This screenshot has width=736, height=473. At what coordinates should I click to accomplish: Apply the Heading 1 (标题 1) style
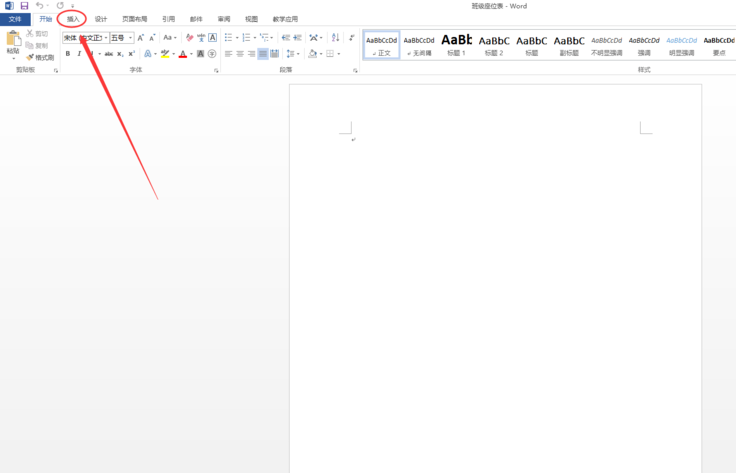pos(456,44)
